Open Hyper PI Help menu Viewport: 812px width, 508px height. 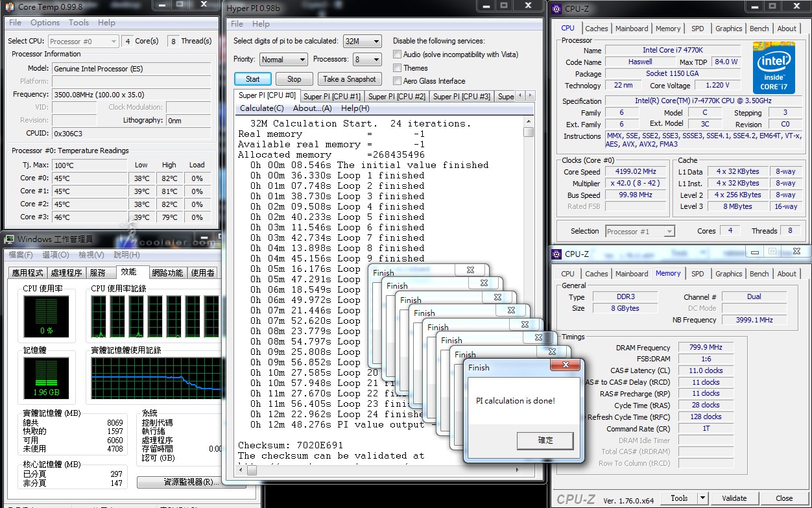coord(261,24)
